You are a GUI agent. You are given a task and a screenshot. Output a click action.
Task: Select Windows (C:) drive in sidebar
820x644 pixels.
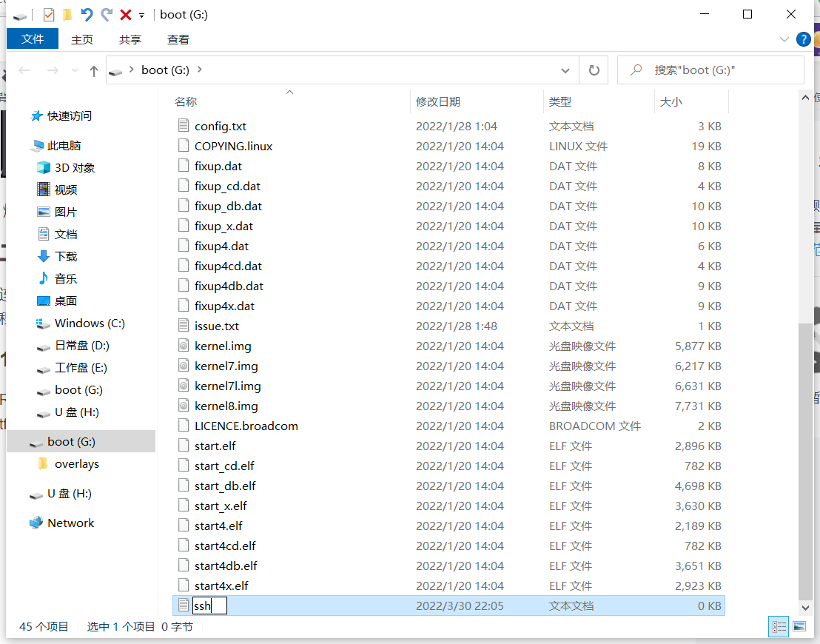(81, 323)
